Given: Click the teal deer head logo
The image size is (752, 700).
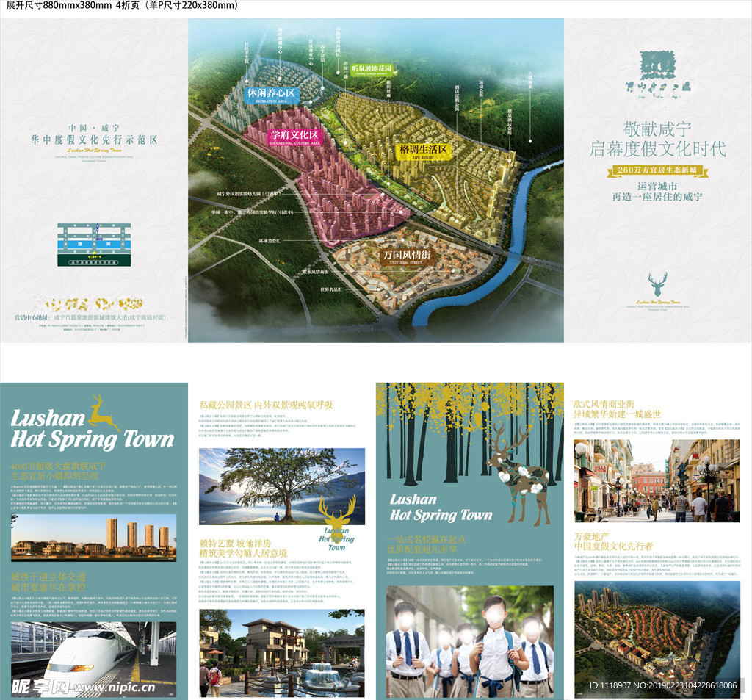Looking at the screenshot, I should coord(658,284).
